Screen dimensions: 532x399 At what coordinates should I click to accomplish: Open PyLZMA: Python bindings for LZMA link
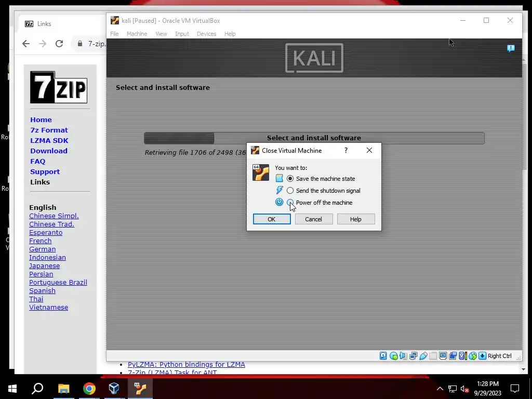pos(187,364)
